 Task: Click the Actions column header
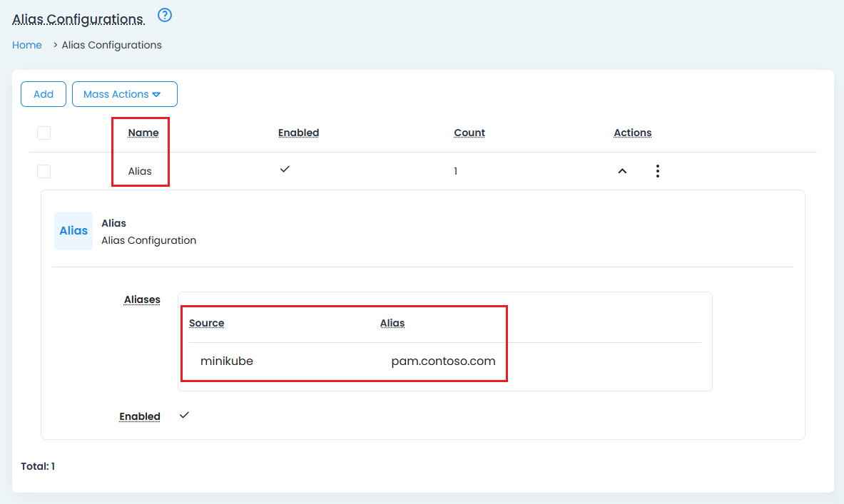(633, 133)
